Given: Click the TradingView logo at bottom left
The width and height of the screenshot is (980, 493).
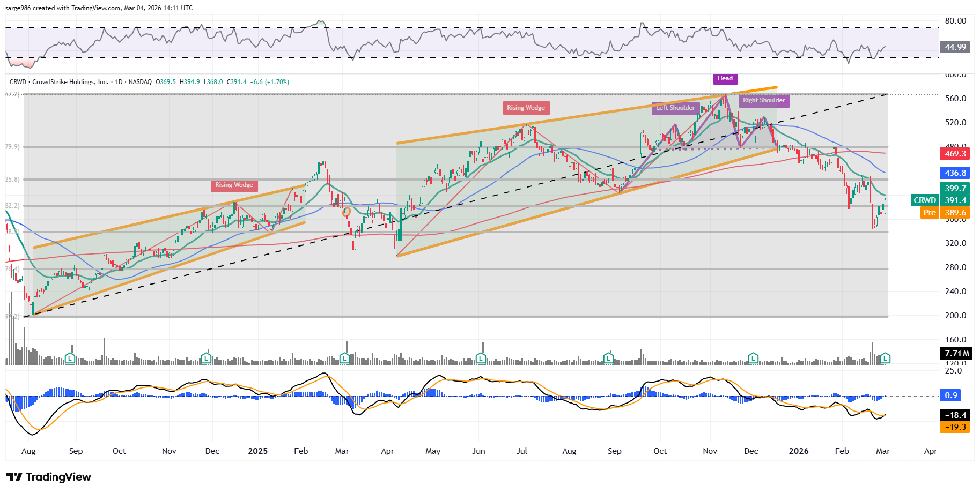Looking at the screenshot, I should click(49, 477).
